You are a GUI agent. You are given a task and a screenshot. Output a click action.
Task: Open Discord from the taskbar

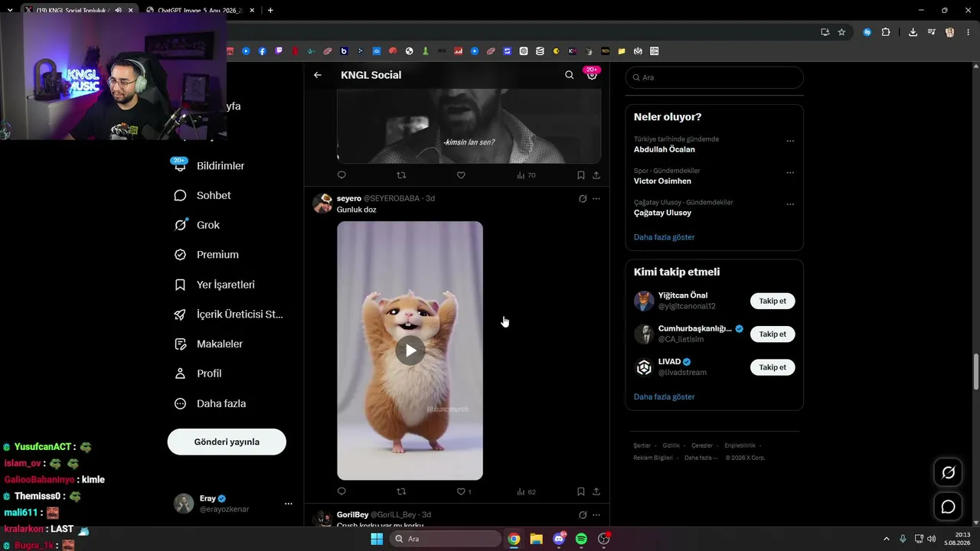coord(559,539)
